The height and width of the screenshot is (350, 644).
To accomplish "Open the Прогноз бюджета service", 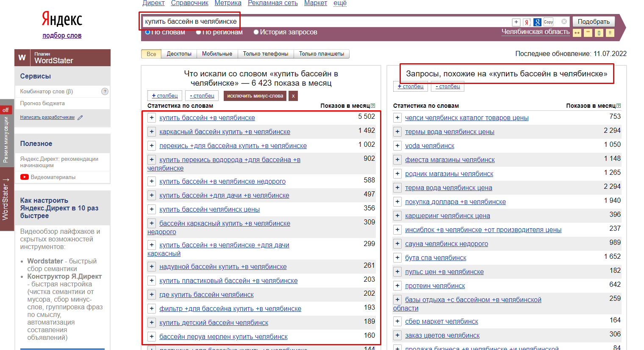I will [x=42, y=103].
